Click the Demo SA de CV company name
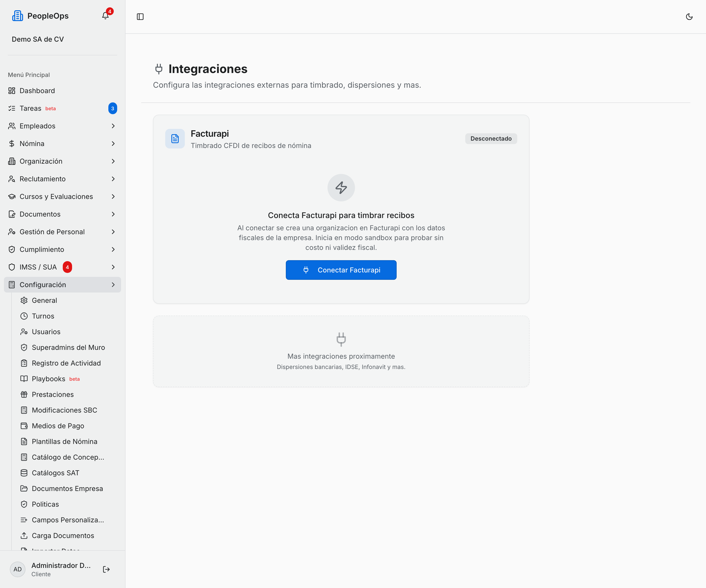The height and width of the screenshot is (588, 706). pos(38,39)
